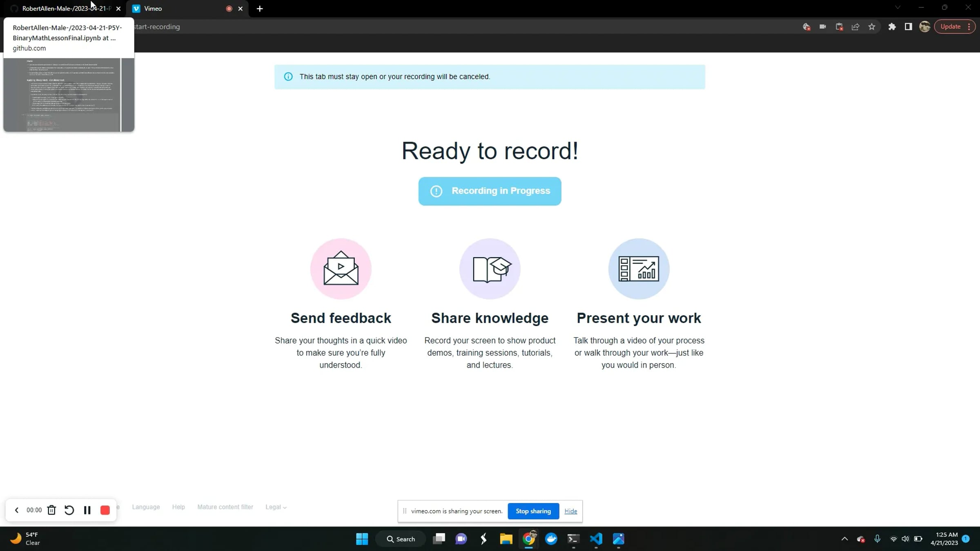
Task: Open Wi-Fi network settings in tray
Action: tap(893, 539)
